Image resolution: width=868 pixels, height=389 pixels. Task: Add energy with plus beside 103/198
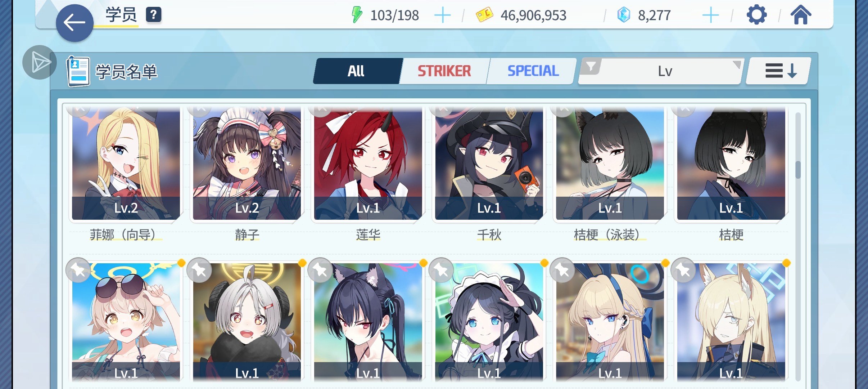[x=442, y=15]
